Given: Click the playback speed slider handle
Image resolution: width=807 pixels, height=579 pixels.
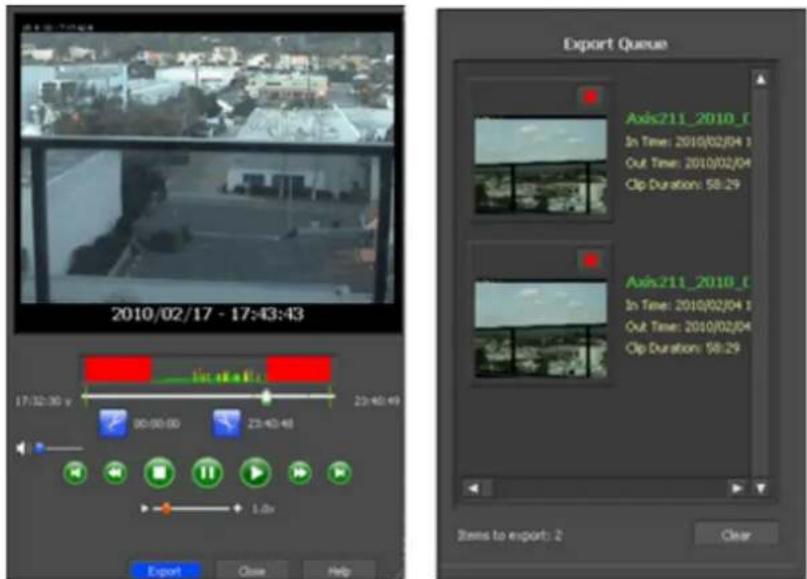Looking at the screenshot, I should pos(166,509).
